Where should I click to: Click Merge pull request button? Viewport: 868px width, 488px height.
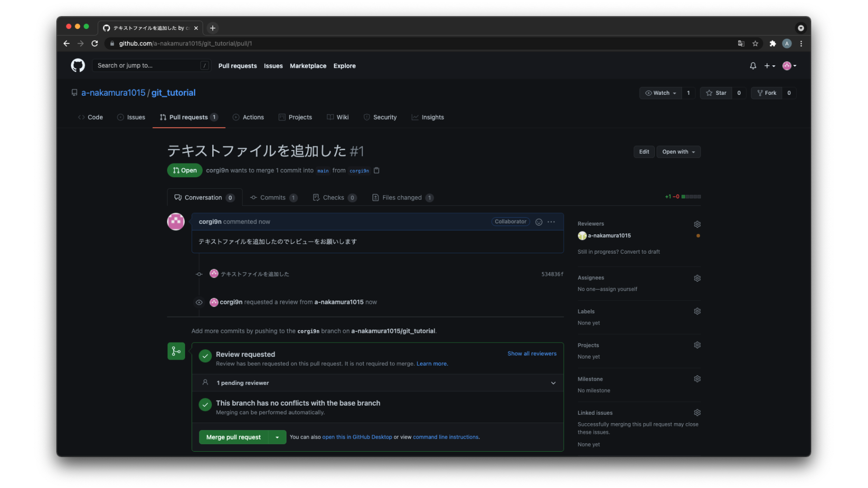[x=233, y=437]
